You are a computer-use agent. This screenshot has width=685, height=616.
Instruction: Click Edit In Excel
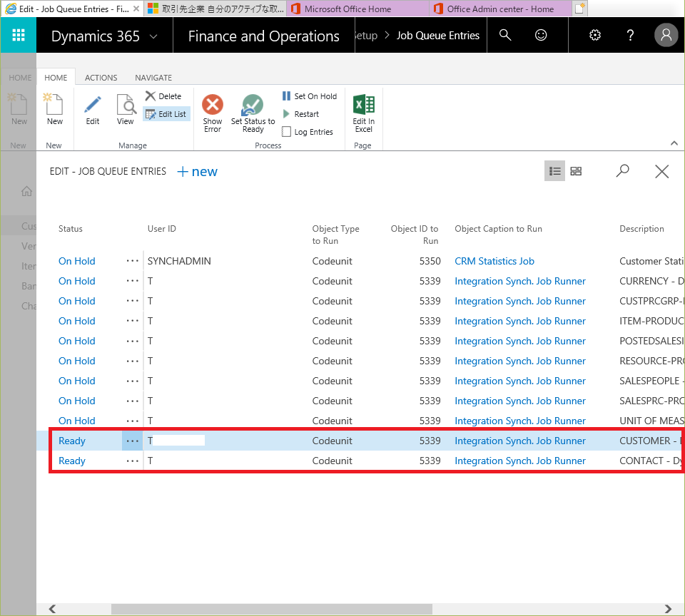pos(363,113)
